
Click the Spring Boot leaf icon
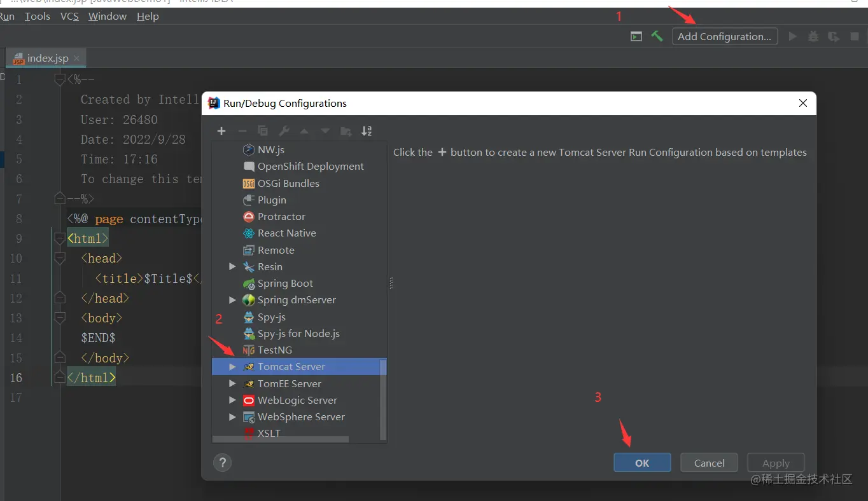249,284
